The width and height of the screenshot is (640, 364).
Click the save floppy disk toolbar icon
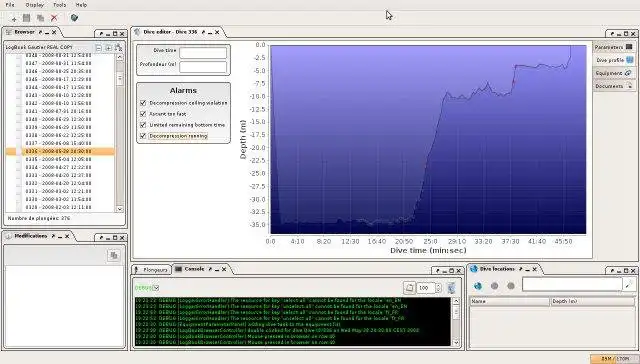pos(27,18)
